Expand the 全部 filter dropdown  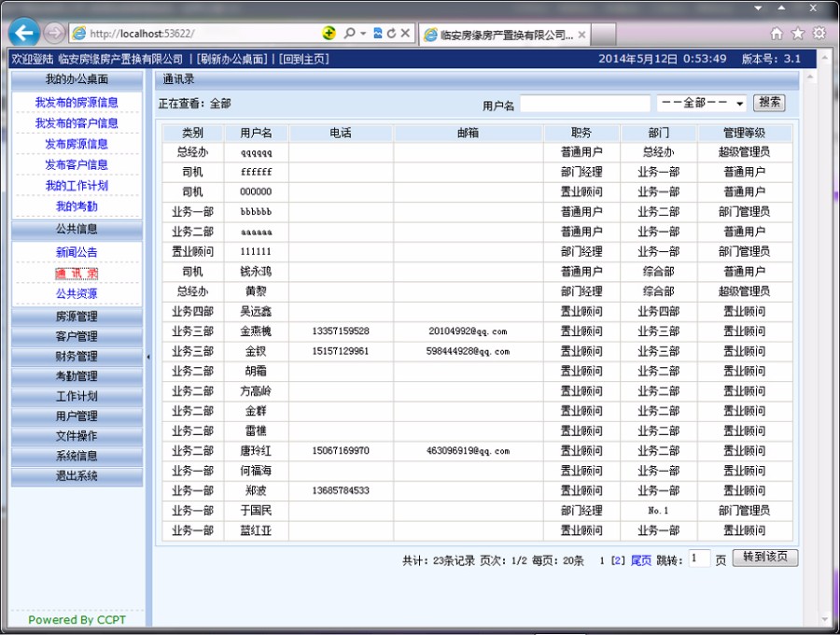tap(702, 104)
